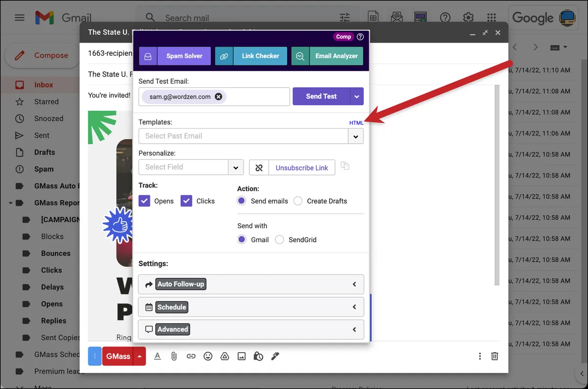
Task: Click the HTML link above Templates
Action: [x=356, y=123]
